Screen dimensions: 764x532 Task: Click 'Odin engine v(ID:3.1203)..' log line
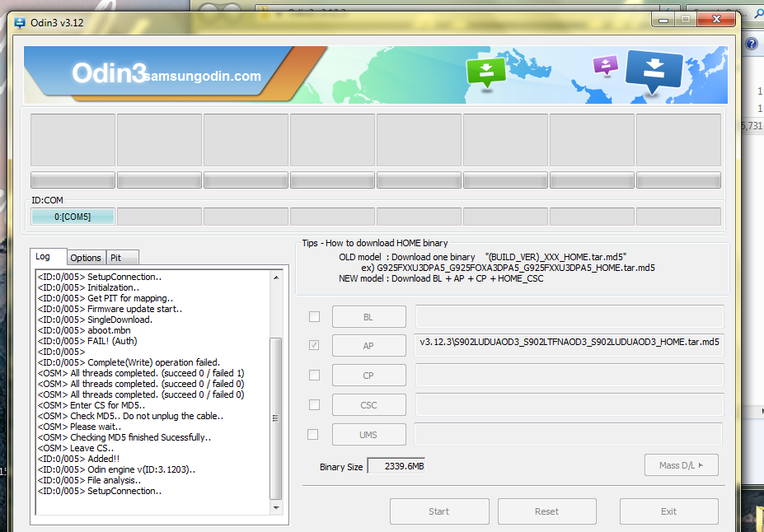[116, 469]
